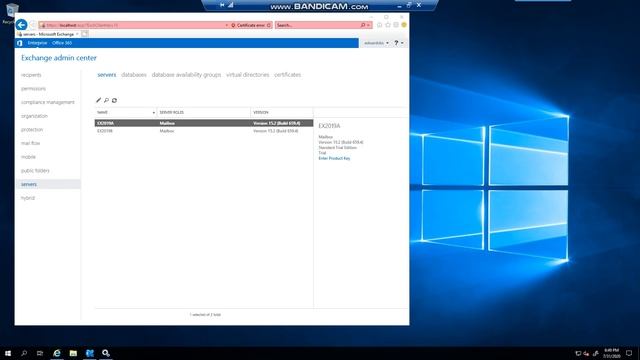Select Enterprise in blue header
Viewport: 640px width, 360px height.
[38, 43]
